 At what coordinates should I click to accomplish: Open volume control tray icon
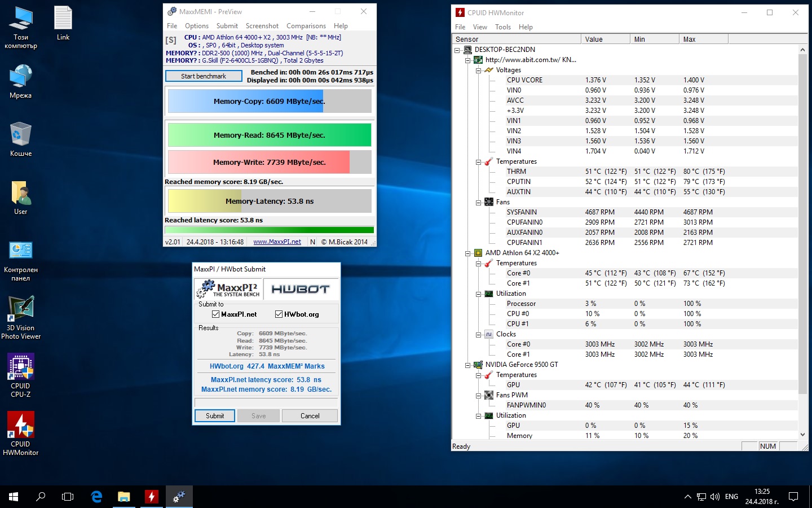pyautogui.click(x=715, y=497)
